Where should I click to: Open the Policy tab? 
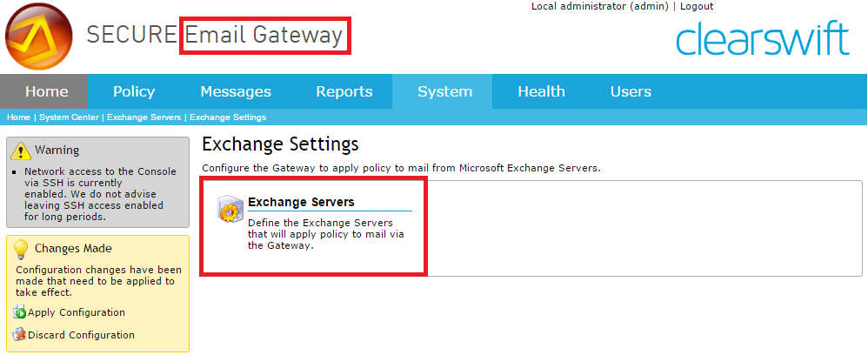coord(134,91)
